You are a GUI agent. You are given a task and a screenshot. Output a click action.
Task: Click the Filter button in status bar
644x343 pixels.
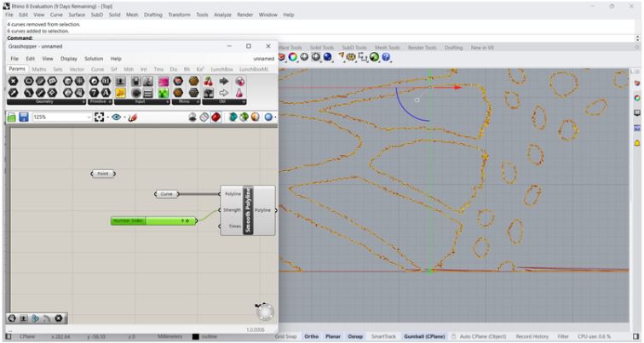563,336
